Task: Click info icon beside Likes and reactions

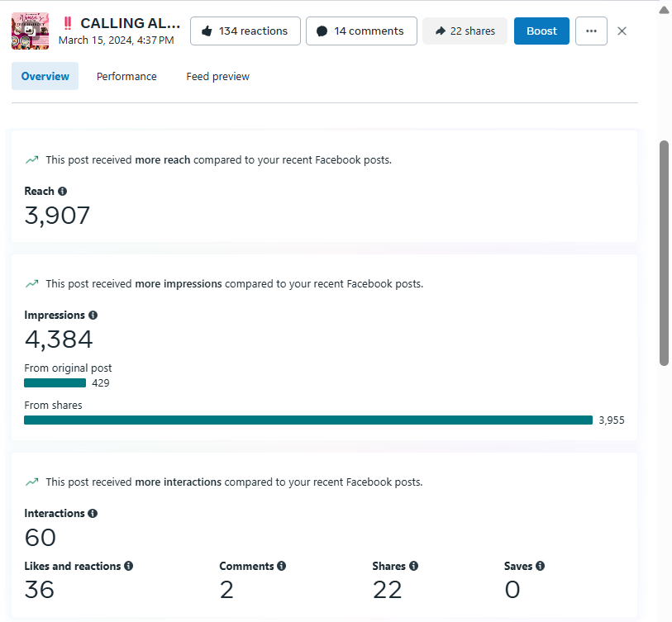Action: coord(129,567)
